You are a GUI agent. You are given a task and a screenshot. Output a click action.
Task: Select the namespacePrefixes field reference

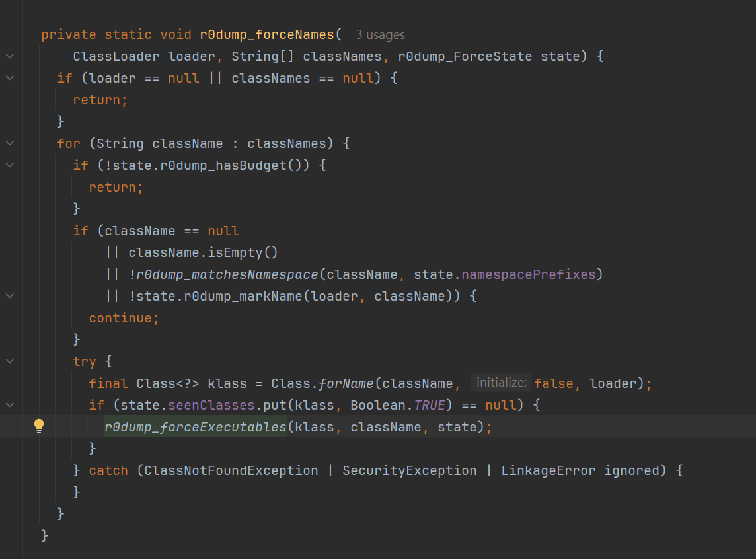coord(529,275)
